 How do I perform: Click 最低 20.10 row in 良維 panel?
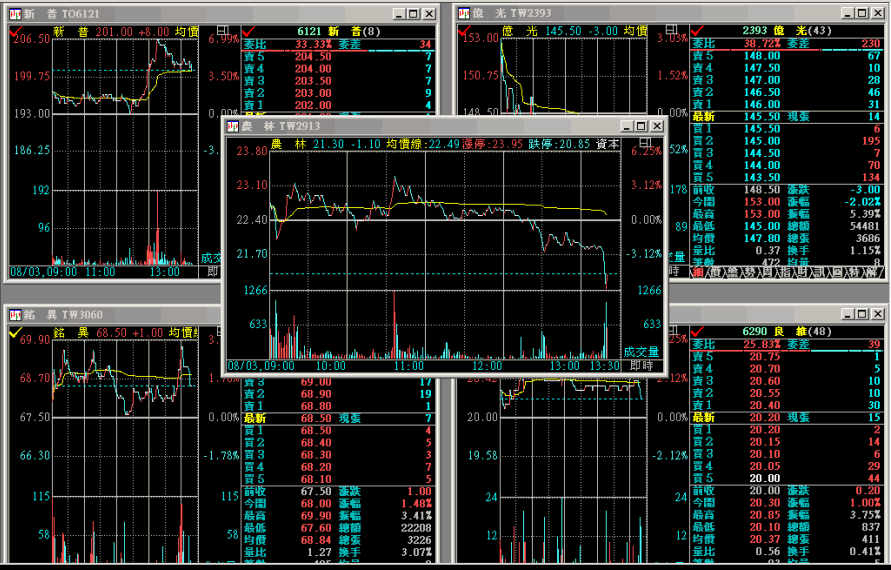point(786,527)
